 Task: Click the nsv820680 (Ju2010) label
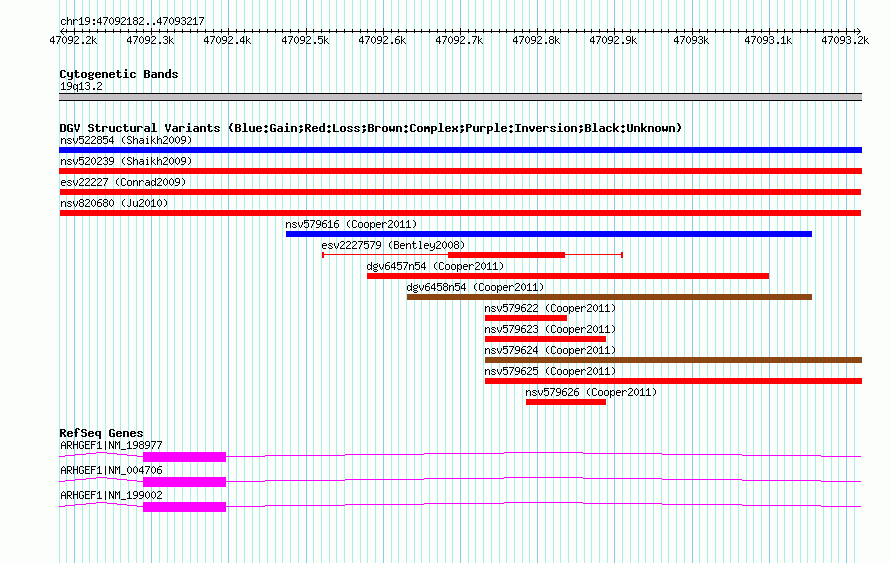tap(114, 203)
